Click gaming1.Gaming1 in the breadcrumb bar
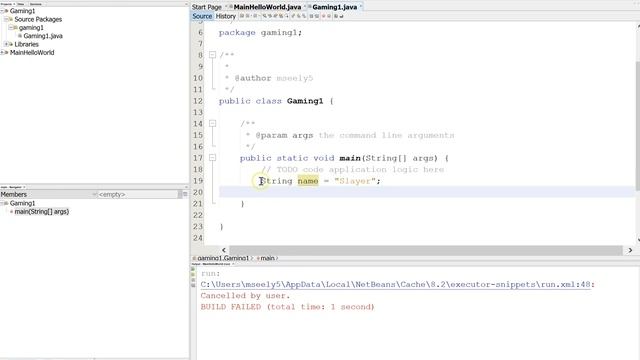This screenshot has height=360, width=640. (x=223, y=258)
